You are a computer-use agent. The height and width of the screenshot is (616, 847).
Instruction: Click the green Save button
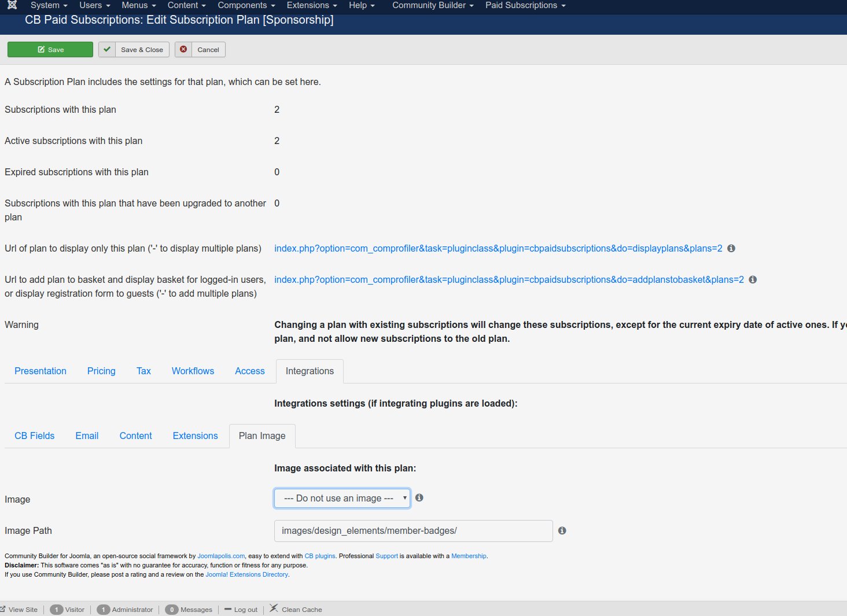tap(50, 50)
